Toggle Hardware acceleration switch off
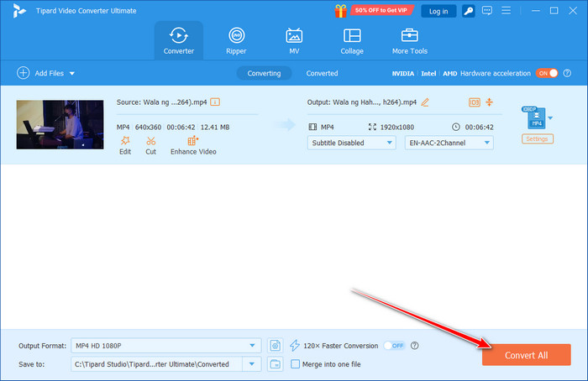The height and width of the screenshot is (381, 588). click(548, 73)
